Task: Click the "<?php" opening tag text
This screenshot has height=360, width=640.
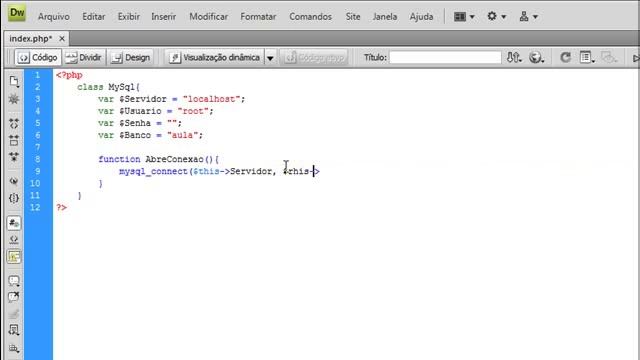Action: 69,75
